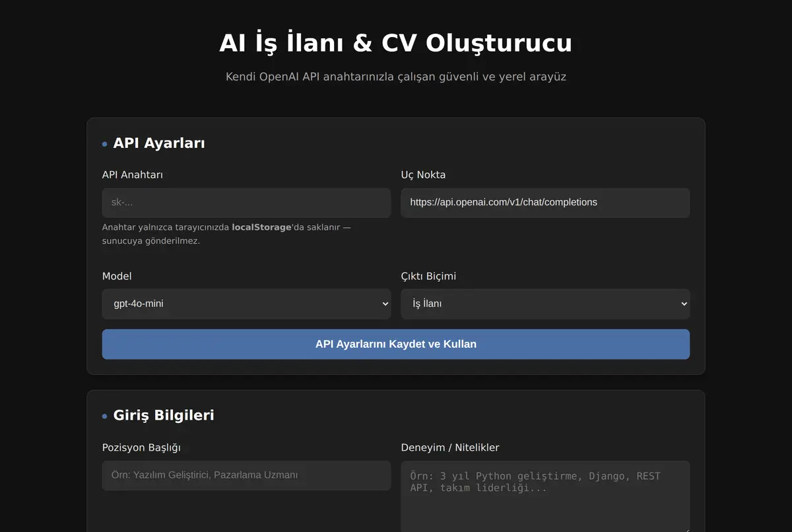The width and height of the screenshot is (792, 532).
Task: Select the Deneyim / Nitelikler textarea
Action: tap(545, 496)
